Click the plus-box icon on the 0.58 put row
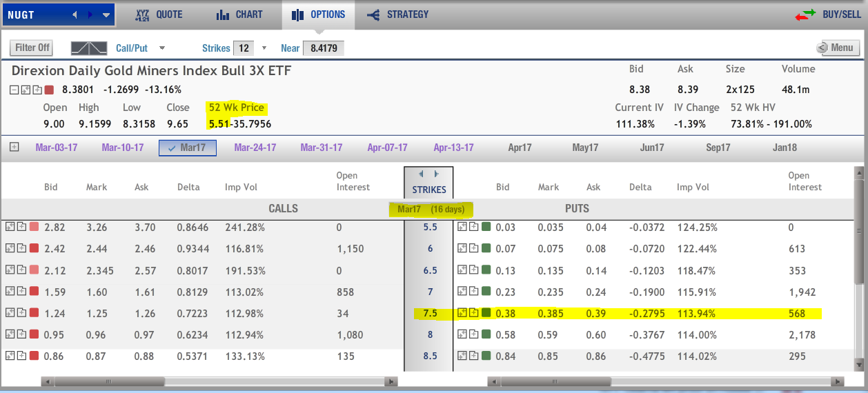This screenshot has width=868, height=393. pos(474,334)
